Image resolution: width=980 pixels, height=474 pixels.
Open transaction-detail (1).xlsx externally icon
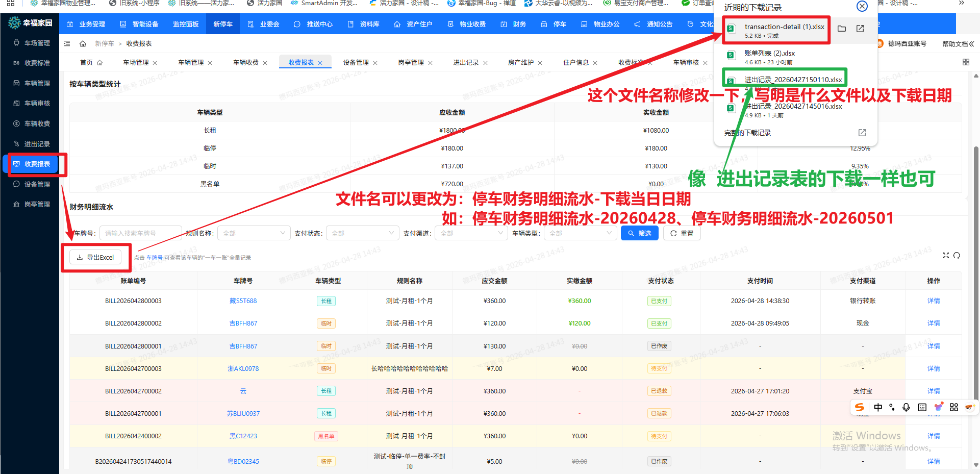860,29
